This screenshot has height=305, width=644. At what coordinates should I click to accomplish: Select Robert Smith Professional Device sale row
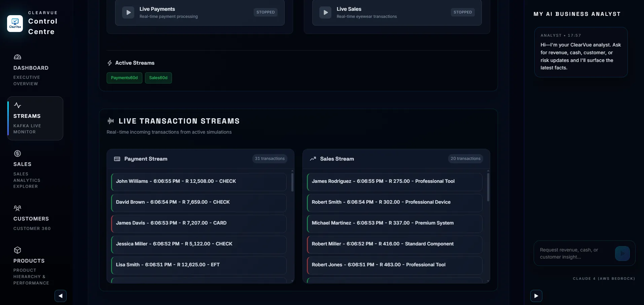395,203
